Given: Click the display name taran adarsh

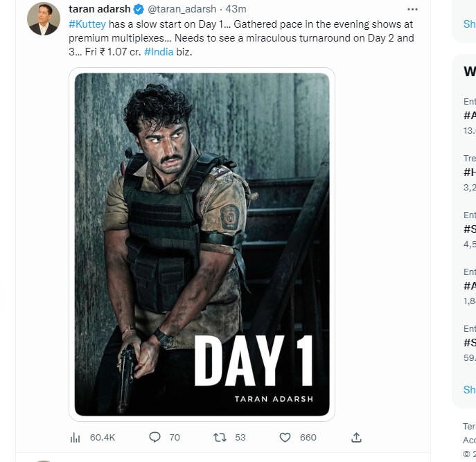Looking at the screenshot, I should [x=100, y=10].
